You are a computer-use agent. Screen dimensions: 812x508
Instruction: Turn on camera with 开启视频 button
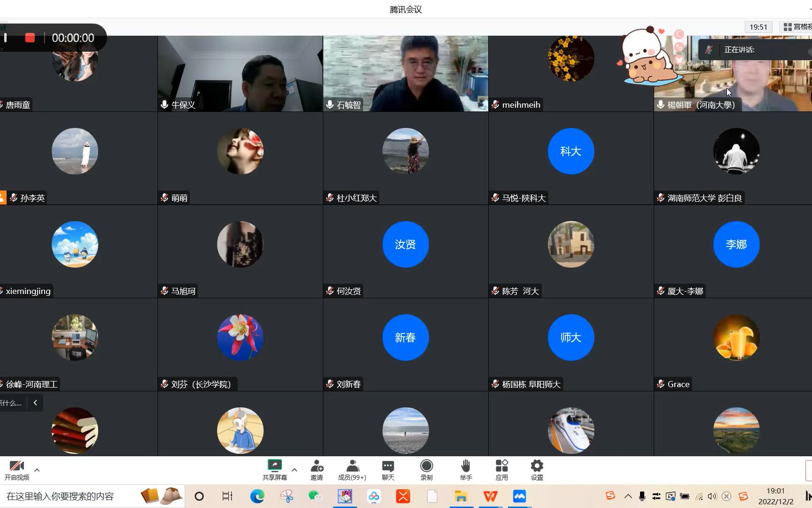point(17,470)
